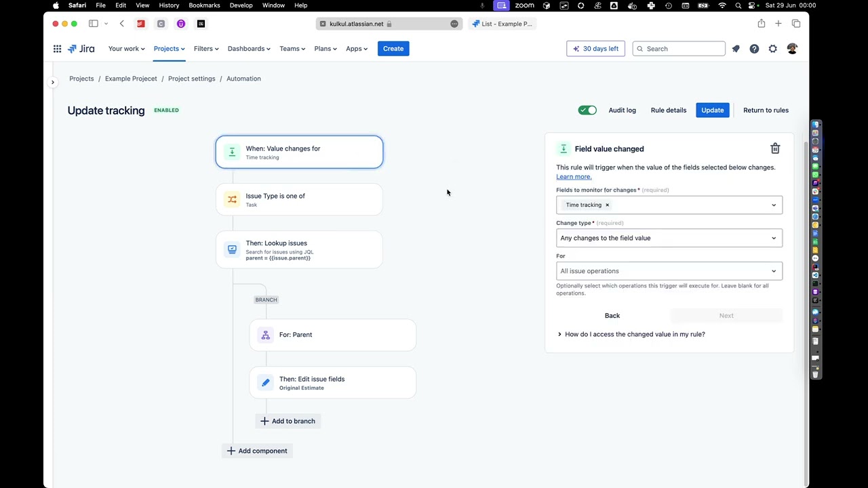Image resolution: width=868 pixels, height=488 pixels.
Task: Open the notifications bell icon
Action: [736, 49]
